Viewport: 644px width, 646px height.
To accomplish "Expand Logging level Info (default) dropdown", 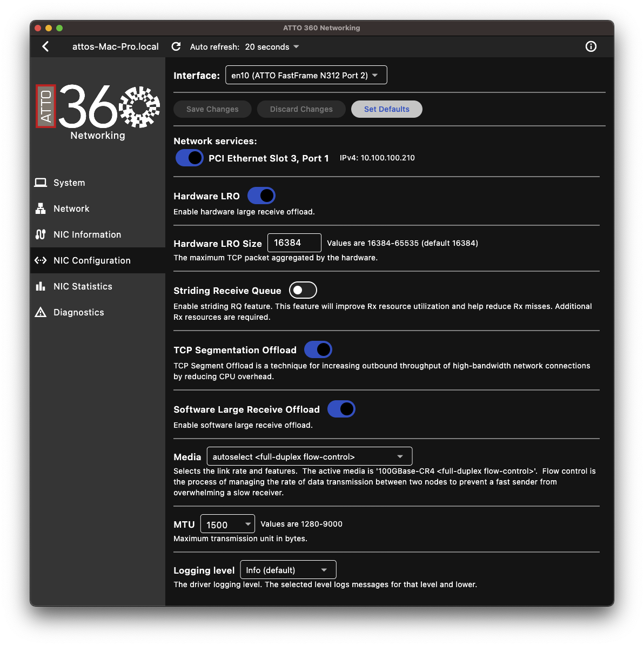I will (x=288, y=570).
